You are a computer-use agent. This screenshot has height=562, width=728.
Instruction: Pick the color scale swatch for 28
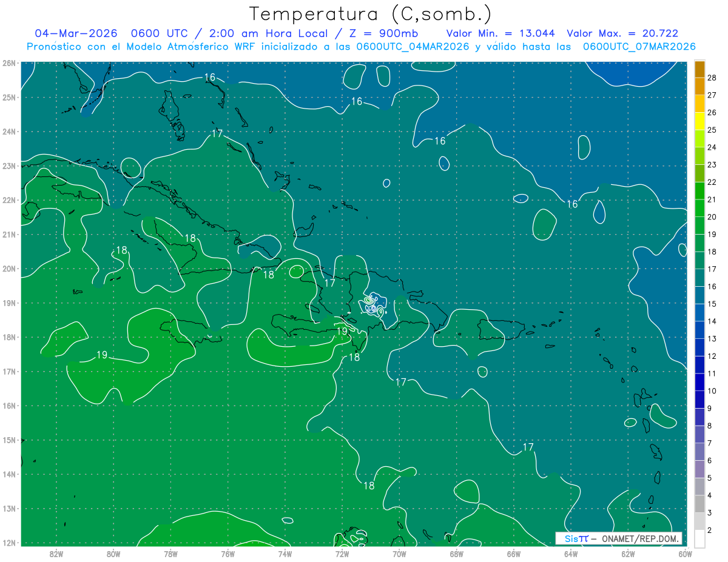[x=699, y=69]
